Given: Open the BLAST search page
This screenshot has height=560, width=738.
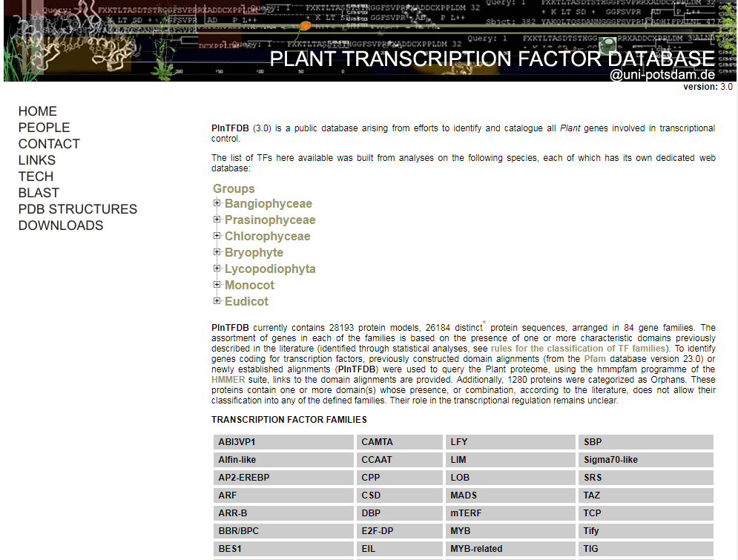Looking at the screenshot, I should pos(39,193).
